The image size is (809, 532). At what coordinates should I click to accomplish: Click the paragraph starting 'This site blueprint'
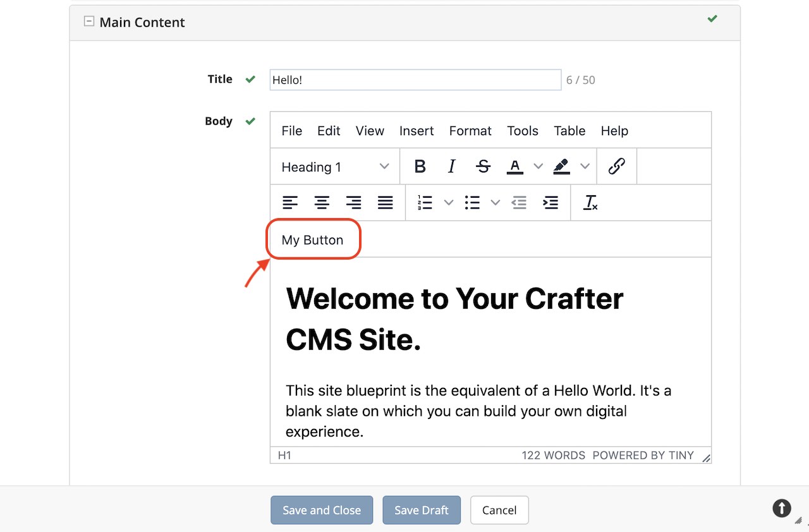coord(478,411)
